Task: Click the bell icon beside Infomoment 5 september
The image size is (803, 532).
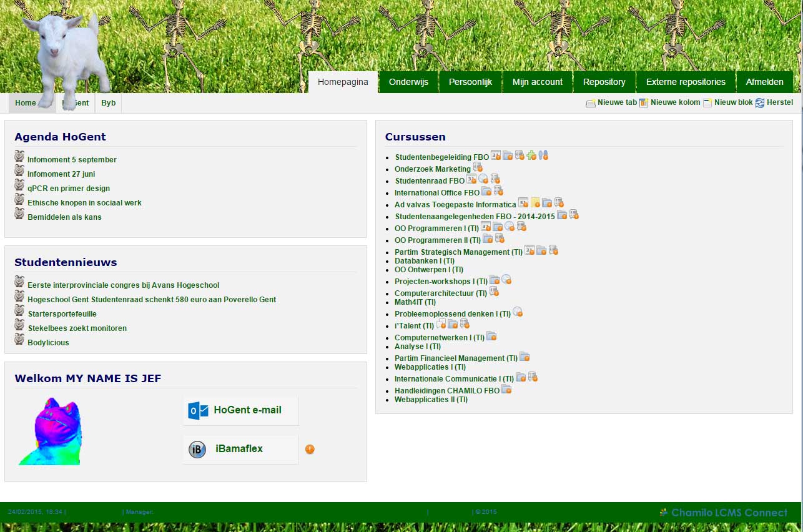Action: 19,155
